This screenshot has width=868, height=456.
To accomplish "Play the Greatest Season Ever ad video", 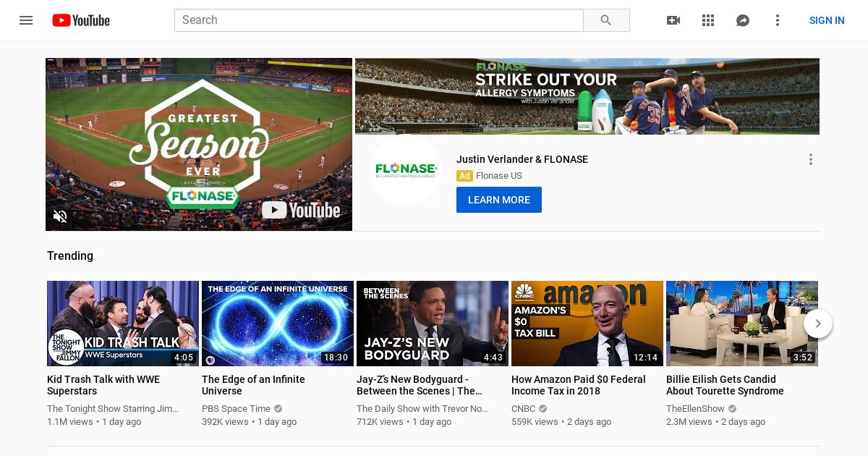I will (199, 145).
